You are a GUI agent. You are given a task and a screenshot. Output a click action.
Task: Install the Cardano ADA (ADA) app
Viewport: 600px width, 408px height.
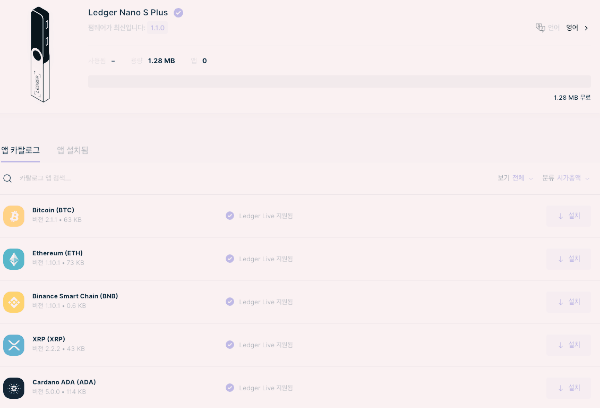[x=569, y=388]
